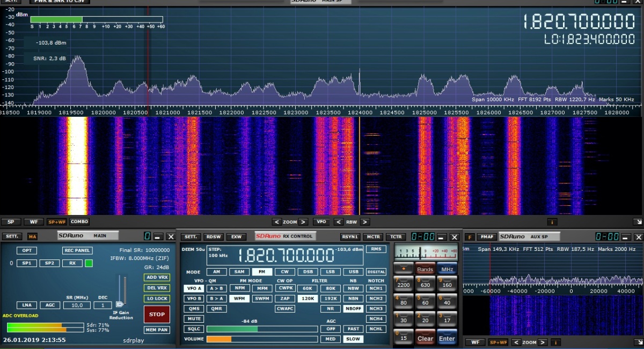Select the 192K filter
This screenshot has width=644, height=349.
coord(331,299)
